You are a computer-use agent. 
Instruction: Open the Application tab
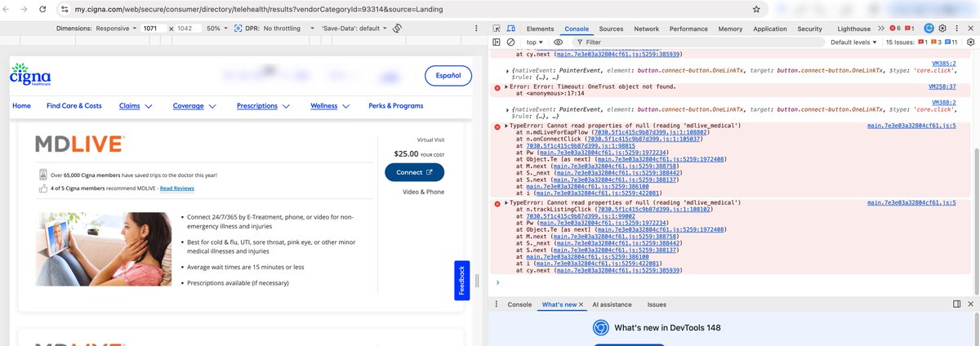pos(770,29)
